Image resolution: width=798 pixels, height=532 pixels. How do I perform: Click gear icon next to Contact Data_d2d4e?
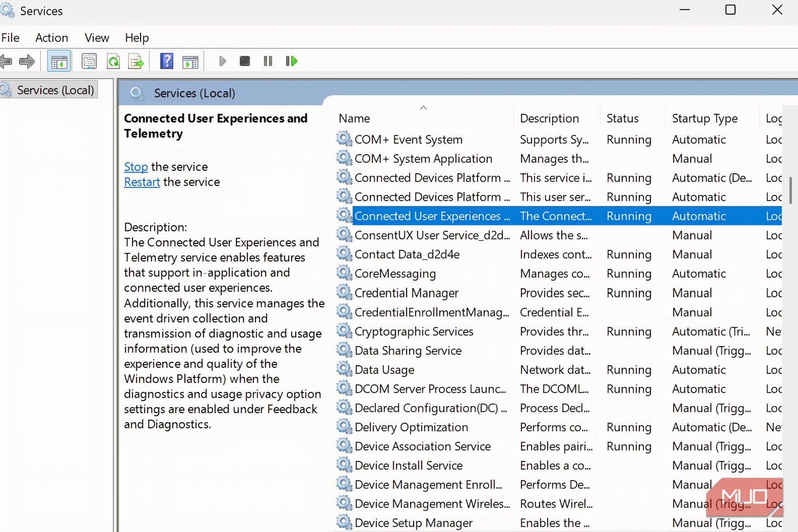coord(344,254)
